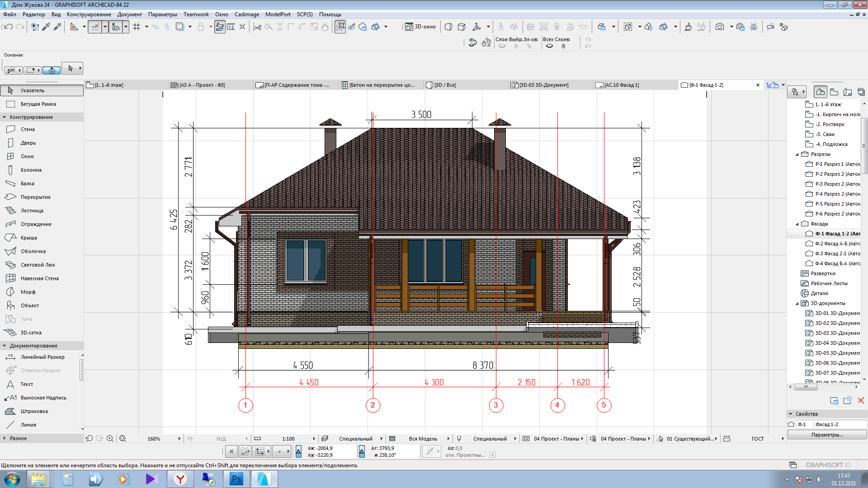Collapse the Фасады tree group
868x488 pixels.
tap(797, 224)
